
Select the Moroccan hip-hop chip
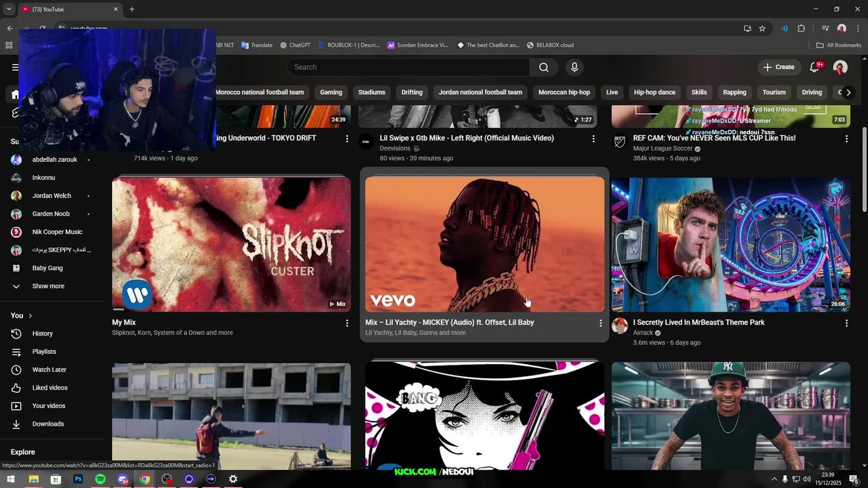click(x=564, y=92)
